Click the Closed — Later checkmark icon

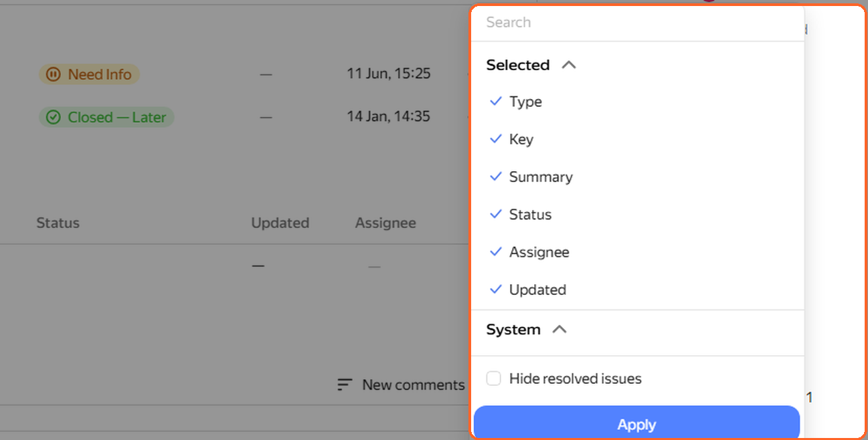[54, 118]
